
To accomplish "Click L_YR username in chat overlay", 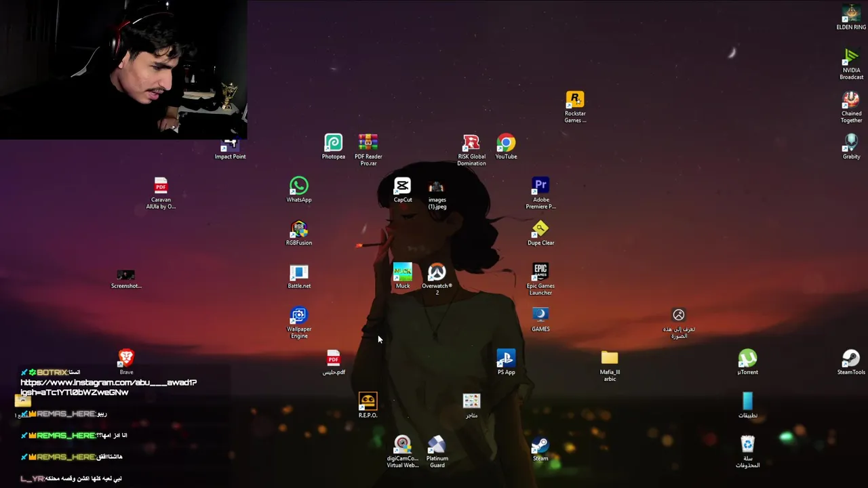I will (33, 479).
